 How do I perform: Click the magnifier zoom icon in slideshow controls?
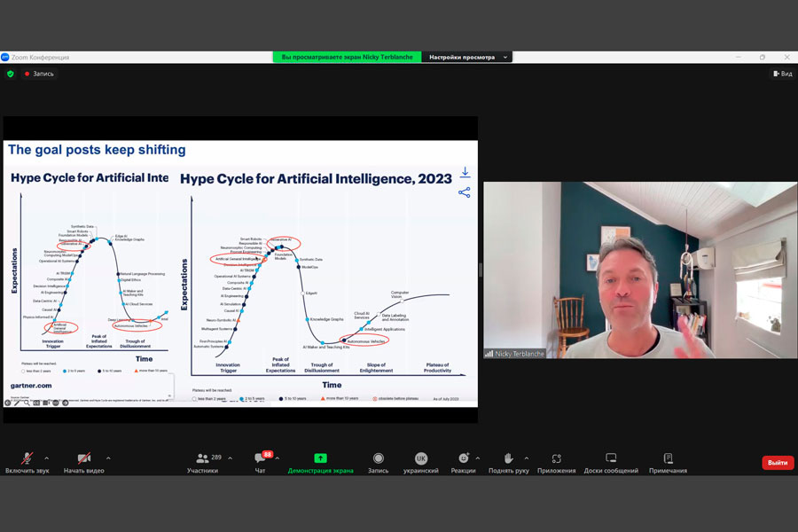27,403
